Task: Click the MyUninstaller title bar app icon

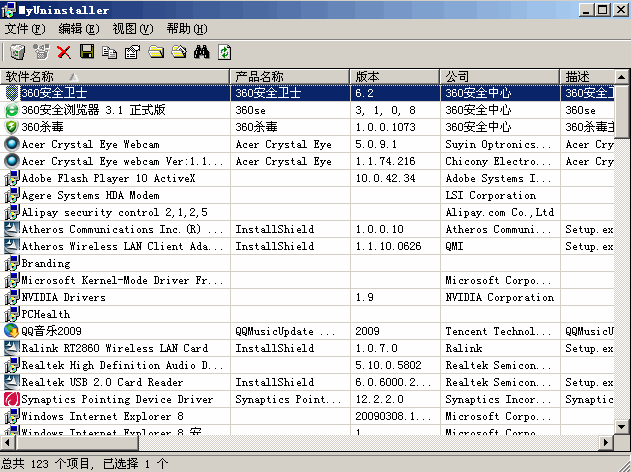Action: (8, 10)
